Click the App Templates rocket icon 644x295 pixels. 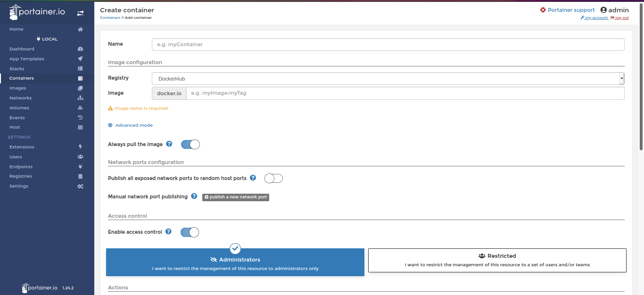80,59
